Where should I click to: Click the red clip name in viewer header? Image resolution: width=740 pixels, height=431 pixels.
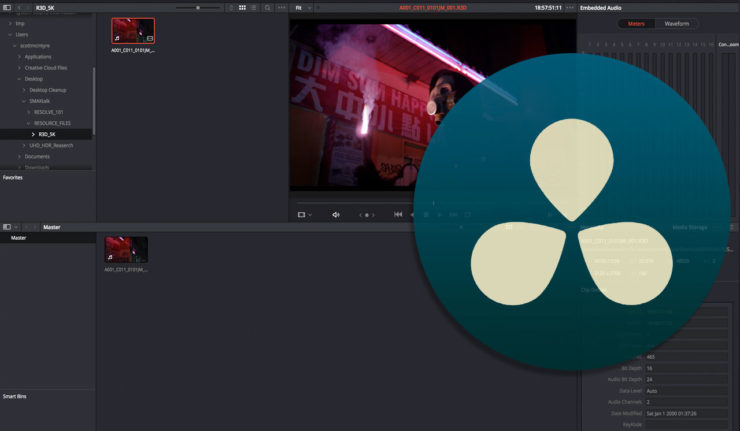coord(433,8)
